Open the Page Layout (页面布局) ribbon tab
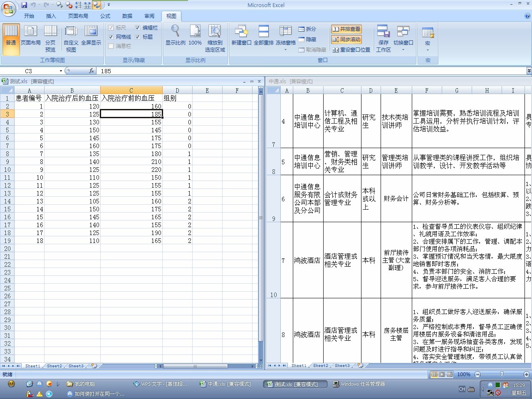The width and height of the screenshot is (532, 399). (78, 16)
